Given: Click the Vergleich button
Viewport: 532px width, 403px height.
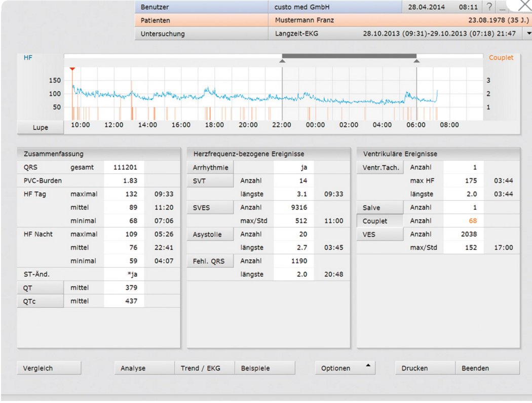Looking at the screenshot, I should [x=49, y=369].
